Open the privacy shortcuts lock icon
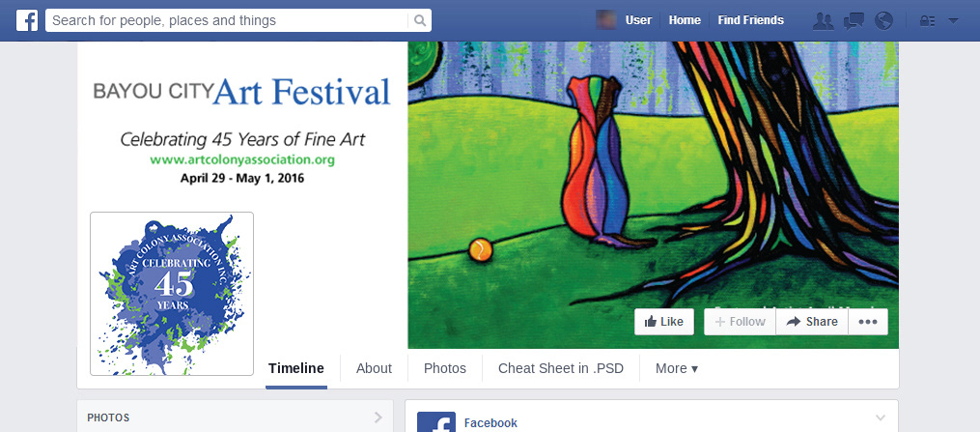This screenshot has height=432, width=980. (928, 20)
